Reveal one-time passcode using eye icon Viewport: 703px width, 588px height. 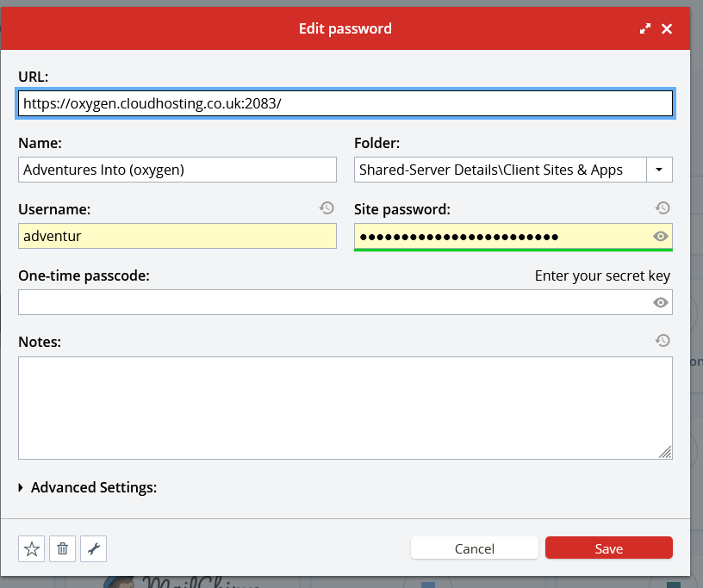coord(661,302)
